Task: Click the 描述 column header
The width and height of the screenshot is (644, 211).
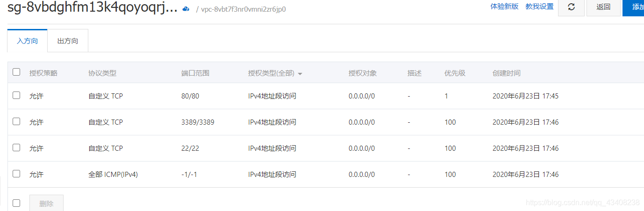Action: [415, 73]
